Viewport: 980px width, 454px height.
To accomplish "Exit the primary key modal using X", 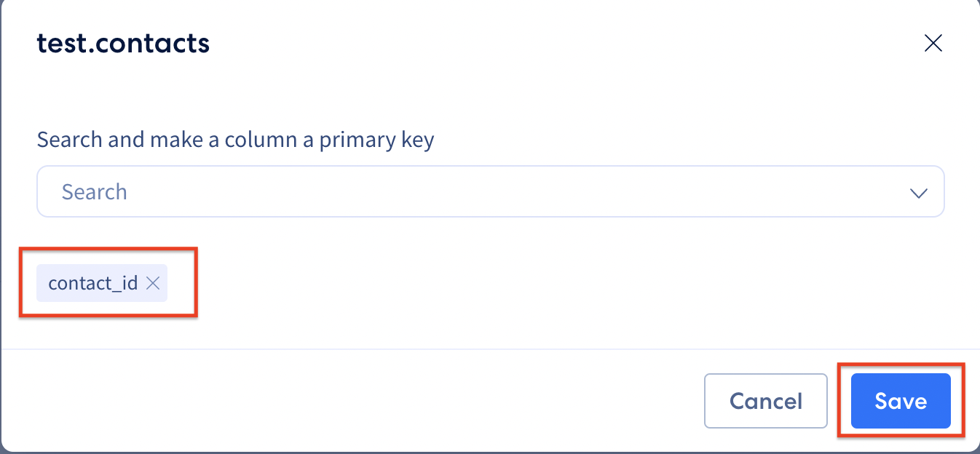I will click(x=933, y=44).
